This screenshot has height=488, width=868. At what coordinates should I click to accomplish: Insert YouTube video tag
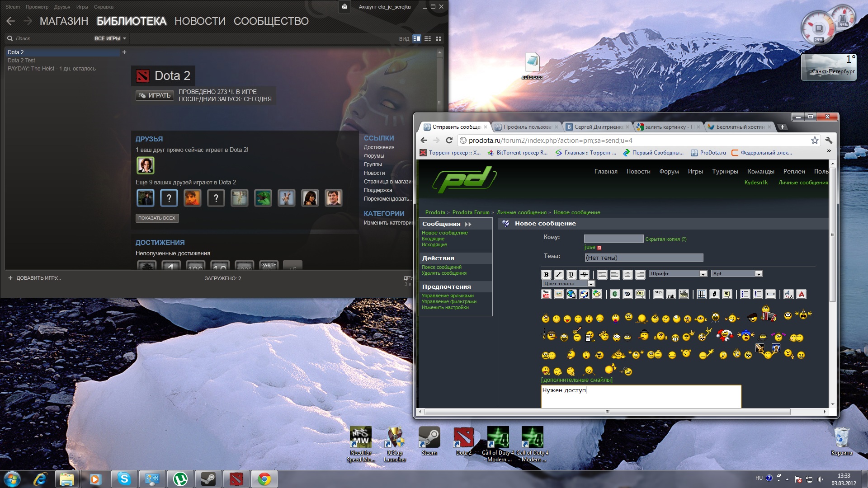click(546, 294)
